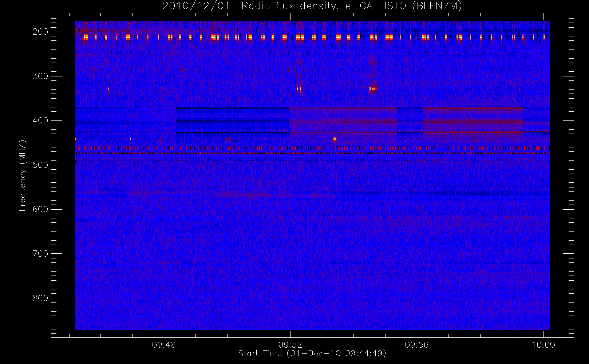Click the 10:00 time tick label
This screenshot has width=589, height=364.
[543, 344]
